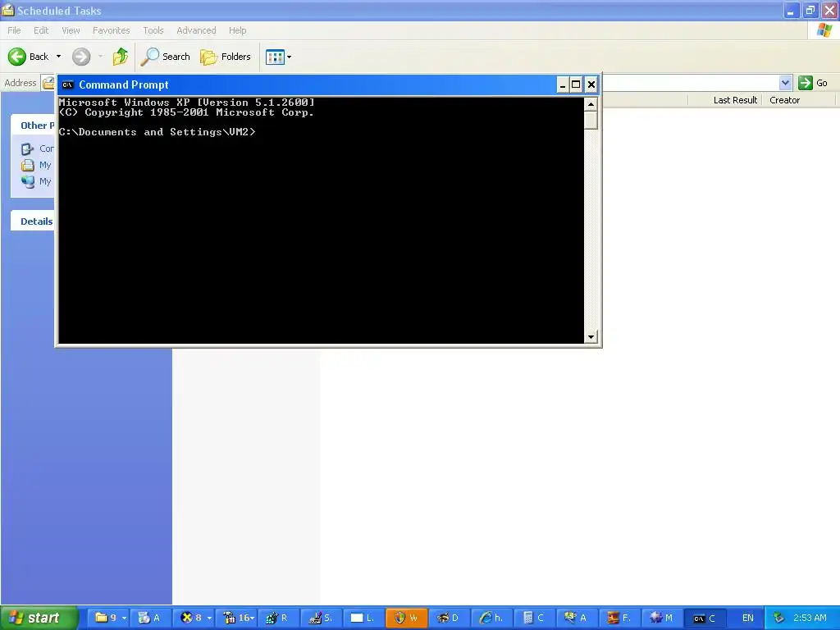Open the File menu
Image resolution: width=840 pixels, height=630 pixels.
point(15,30)
